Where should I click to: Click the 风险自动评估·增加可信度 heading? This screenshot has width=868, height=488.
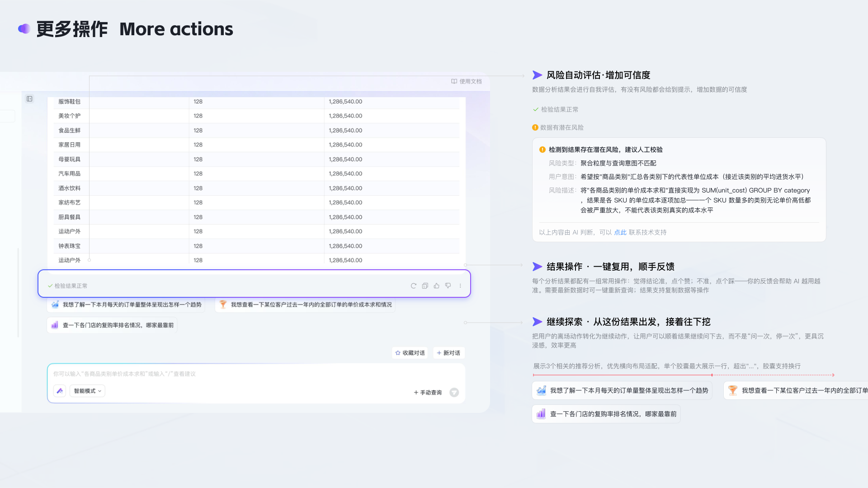coord(599,75)
